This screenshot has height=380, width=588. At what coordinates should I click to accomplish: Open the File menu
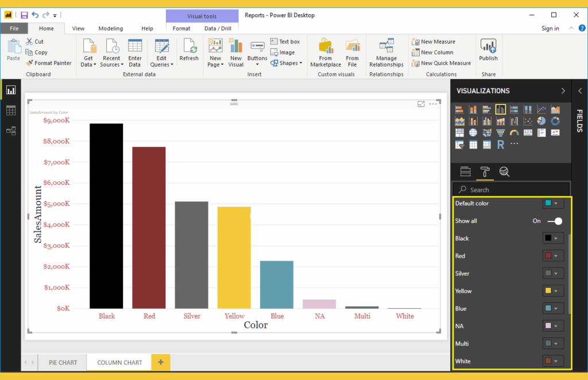click(x=14, y=29)
